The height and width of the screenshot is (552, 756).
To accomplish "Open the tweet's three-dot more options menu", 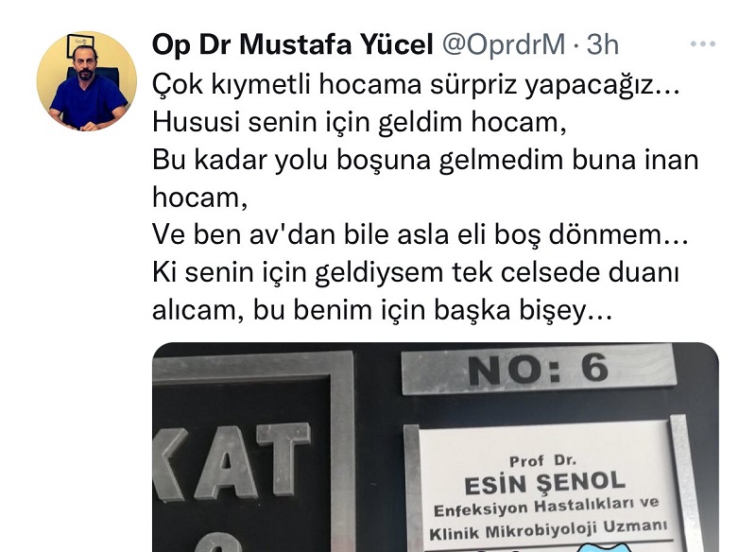I will click(x=702, y=43).
